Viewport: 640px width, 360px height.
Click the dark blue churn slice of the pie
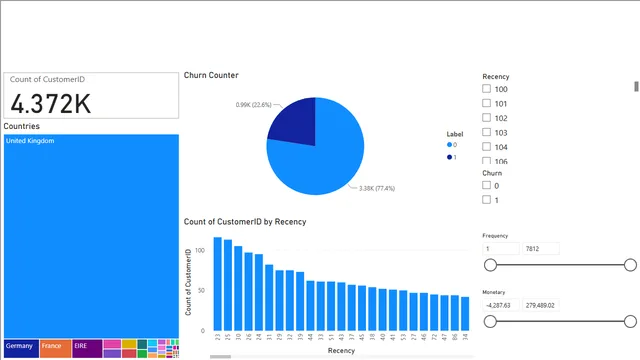click(x=296, y=124)
